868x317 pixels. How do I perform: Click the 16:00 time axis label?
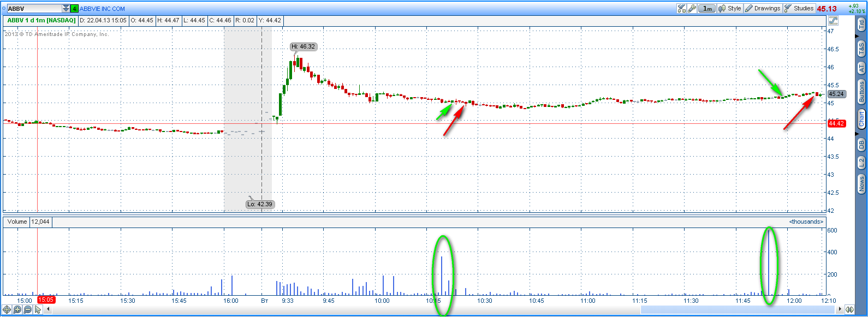point(231,301)
